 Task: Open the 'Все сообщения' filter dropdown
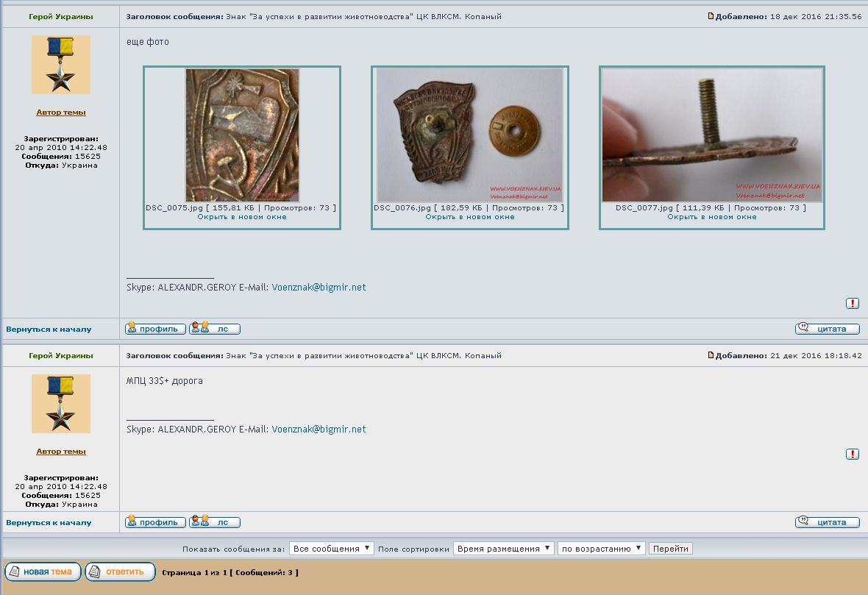(331, 549)
